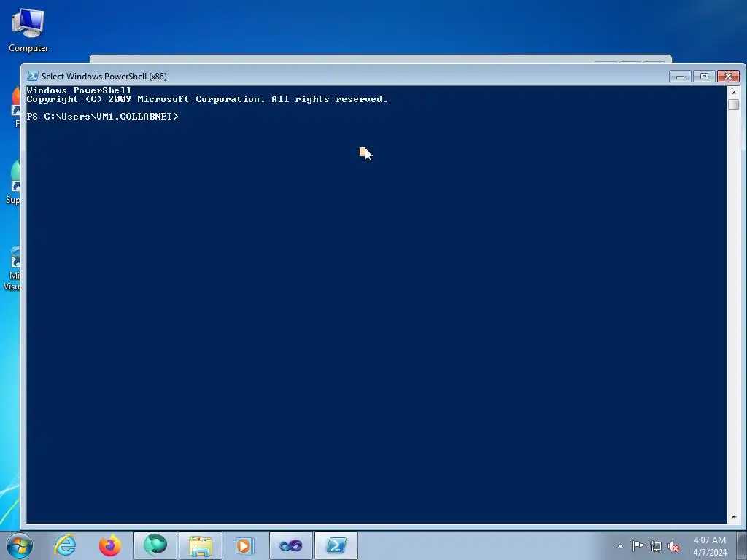This screenshot has width=747, height=560.
Task: Open the clock showing 4:07 AM
Action: pyautogui.click(x=710, y=546)
